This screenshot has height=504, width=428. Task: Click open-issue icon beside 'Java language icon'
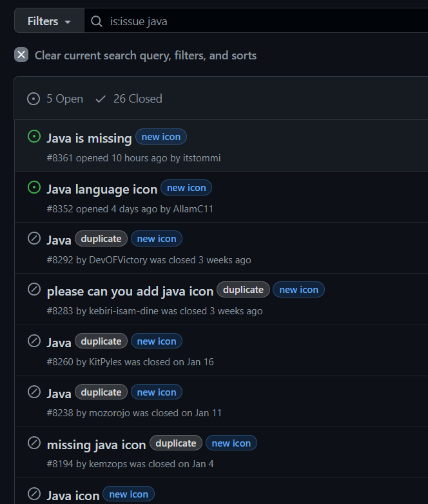[34, 187]
